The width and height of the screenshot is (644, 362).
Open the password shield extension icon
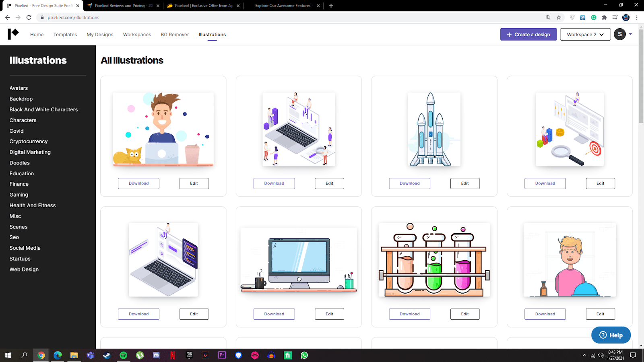point(572,17)
